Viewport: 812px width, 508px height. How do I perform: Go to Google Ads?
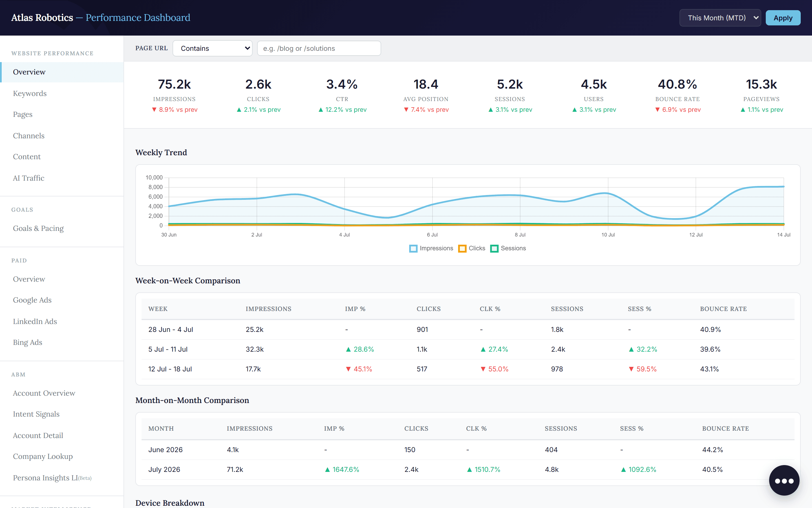click(62, 300)
